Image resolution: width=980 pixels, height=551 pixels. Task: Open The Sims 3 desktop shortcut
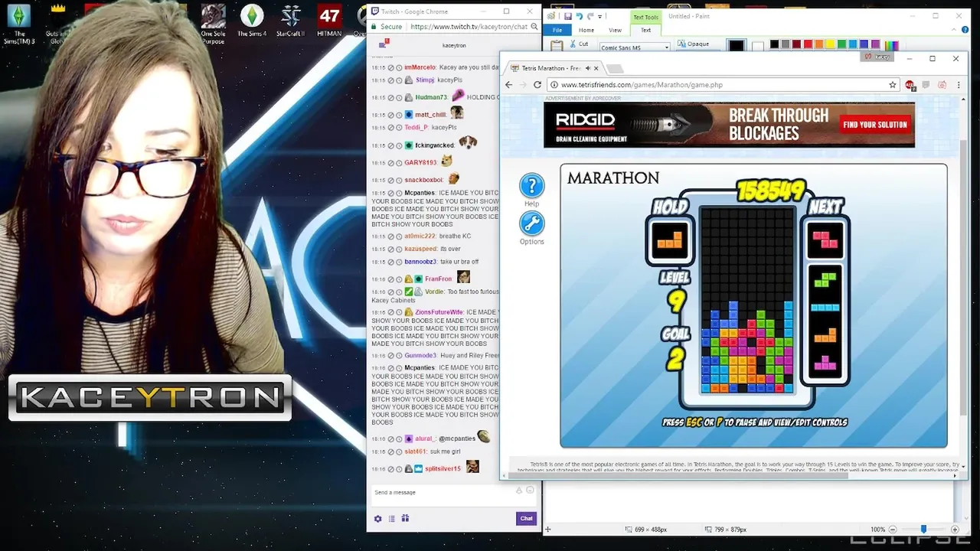coord(19,23)
